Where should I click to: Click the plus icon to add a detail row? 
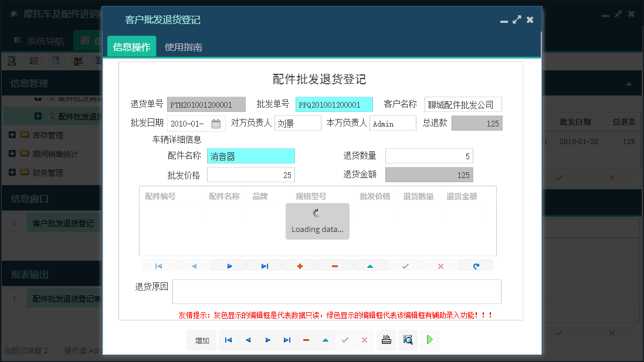coord(299,265)
